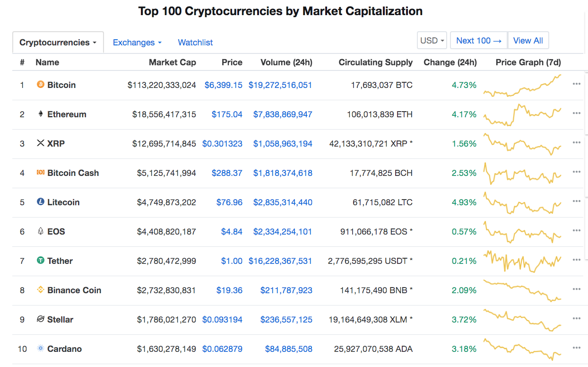
Task: Open the USD currency selector
Action: click(x=432, y=41)
